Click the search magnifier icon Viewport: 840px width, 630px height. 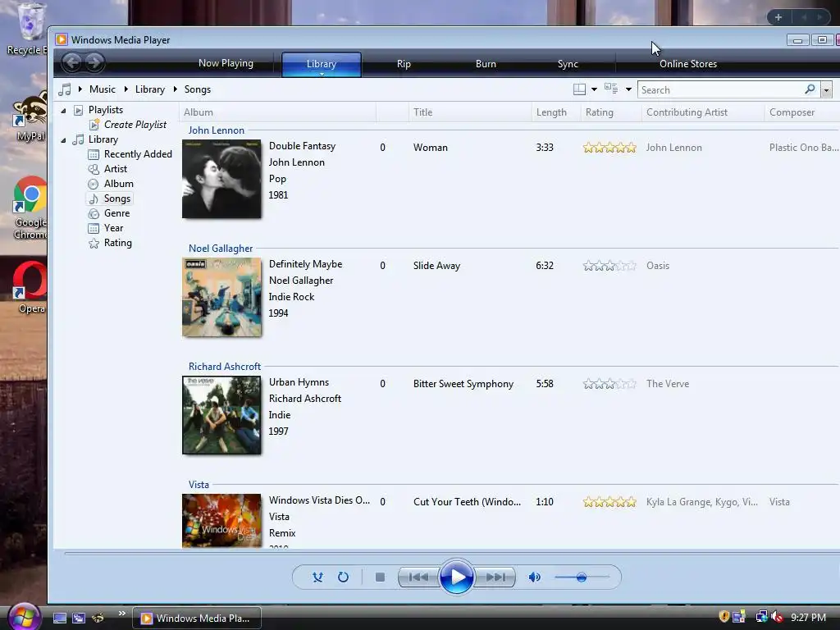[x=810, y=89]
